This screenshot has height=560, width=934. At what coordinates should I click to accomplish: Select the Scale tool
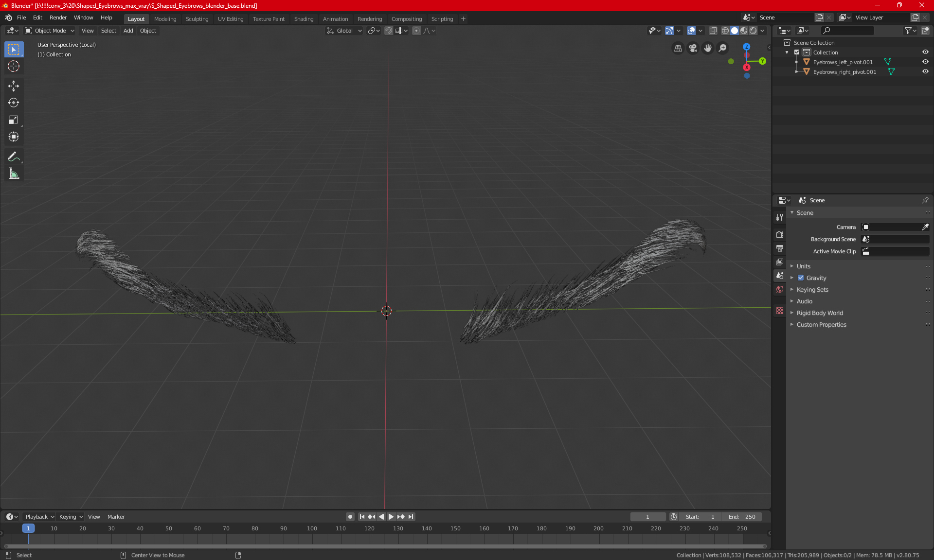tap(14, 120)
